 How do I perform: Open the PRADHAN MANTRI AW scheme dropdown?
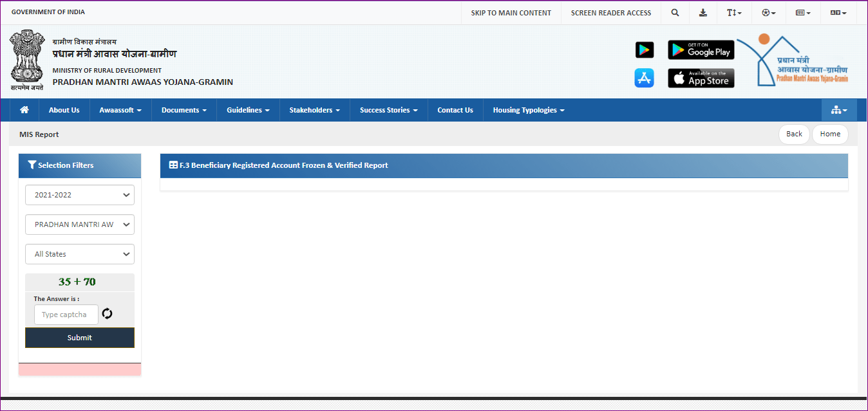pyautogui.click(x=80, y=224)
